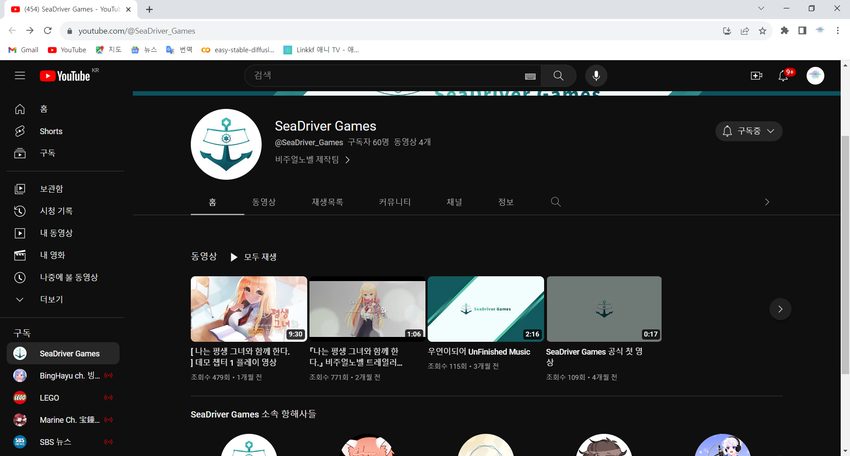The width and height of the screenshot is (850, 456).
Task: Open the 번역 translate bookmark
Action: click(x=179, y=50)
